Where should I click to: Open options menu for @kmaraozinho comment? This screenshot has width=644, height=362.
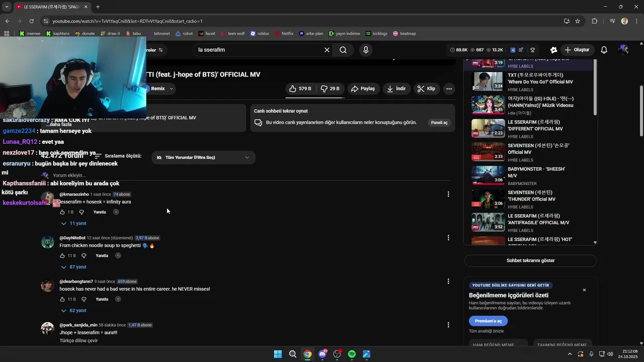(x=448, y=194)
